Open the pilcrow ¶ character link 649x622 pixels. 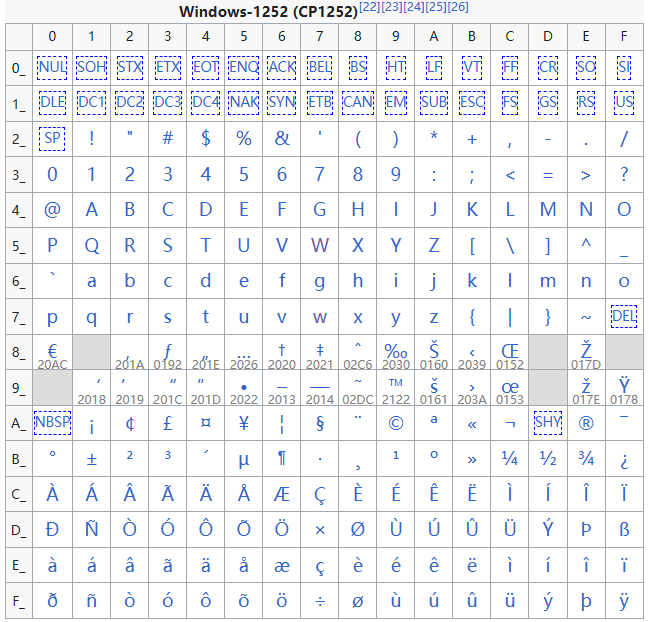(282, 459)
